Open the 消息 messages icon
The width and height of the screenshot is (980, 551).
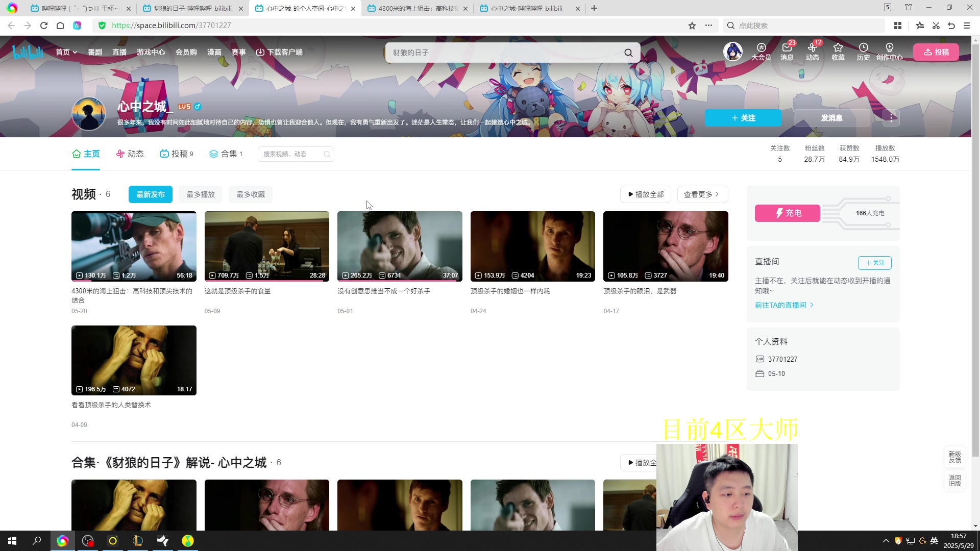coord(787,52)
